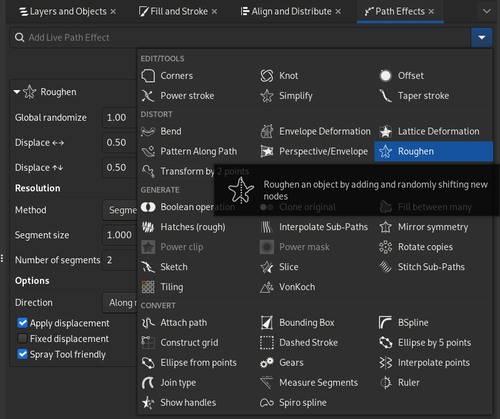Choose the Knot effect icon
The width and height of the screenshot is (500, 419).
point(267,76)
